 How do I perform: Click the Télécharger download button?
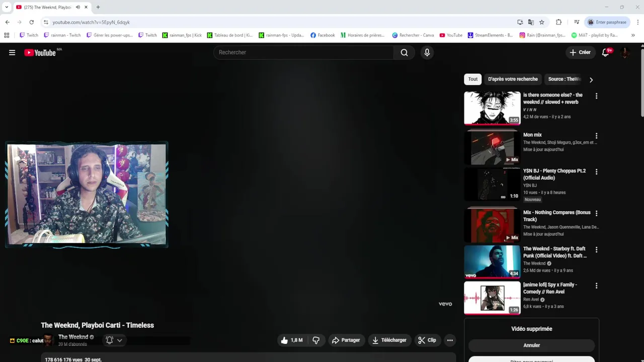389,340
